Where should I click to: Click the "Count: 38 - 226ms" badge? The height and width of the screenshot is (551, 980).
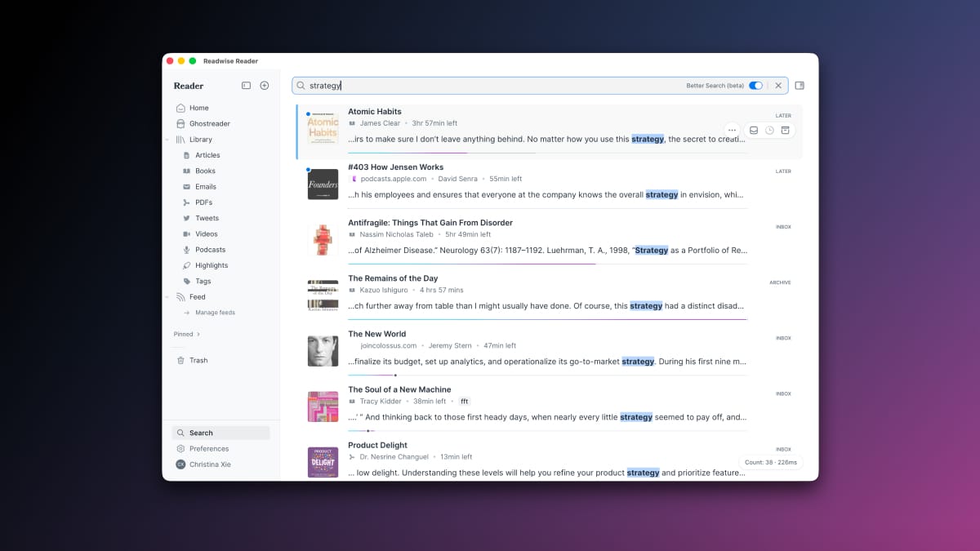[771, 462]
